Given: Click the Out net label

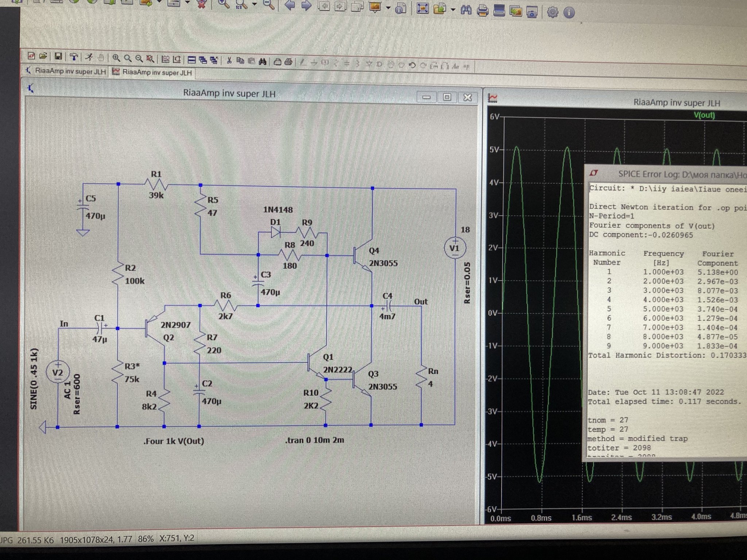Looking at the screenshot, I should pyautogui.click(x=421, y=302).
